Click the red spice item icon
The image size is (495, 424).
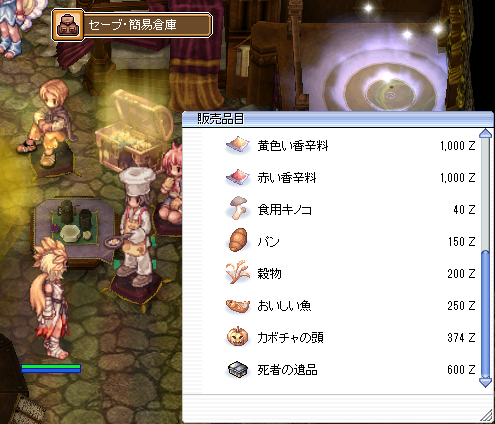point(238,177)
